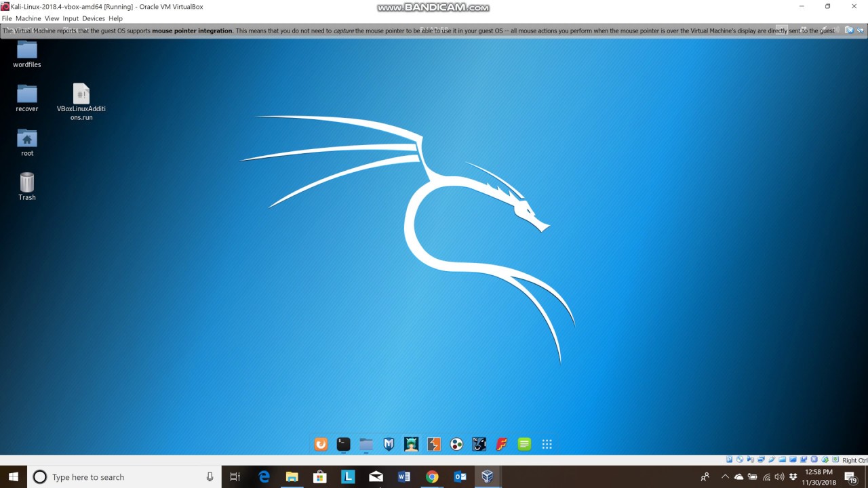Launch BeEF XSS framework from the dock

[479, 444]
